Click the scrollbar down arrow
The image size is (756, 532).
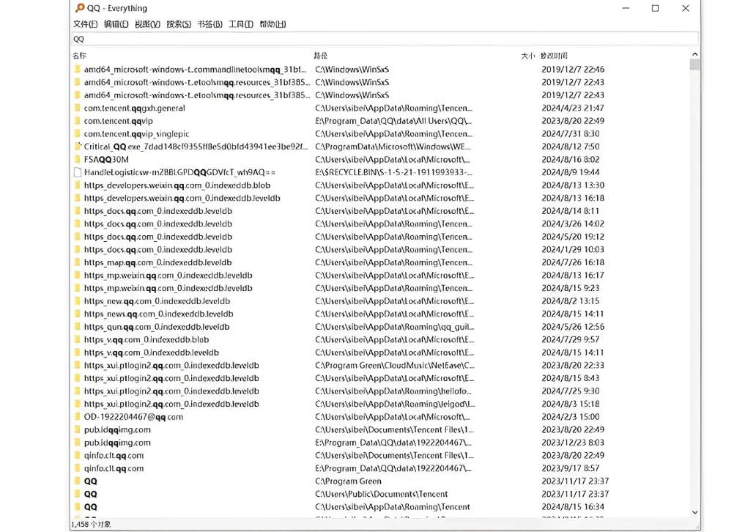[x=694, y=512]
